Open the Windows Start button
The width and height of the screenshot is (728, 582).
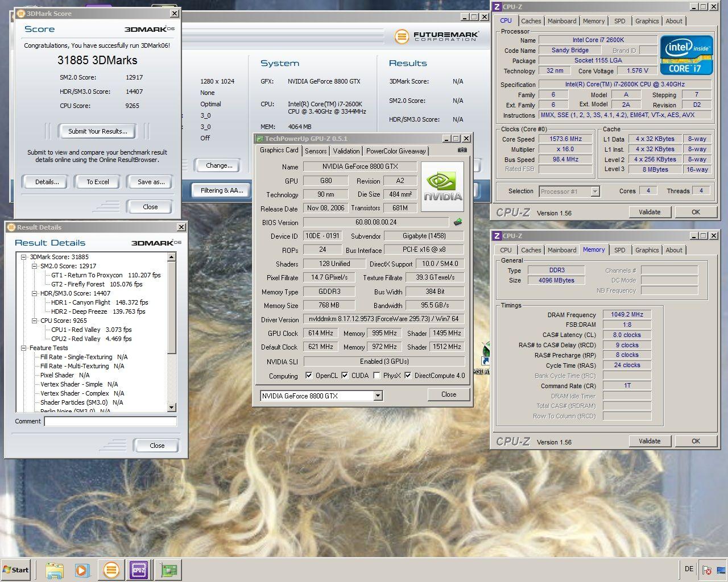pos(15,569)
